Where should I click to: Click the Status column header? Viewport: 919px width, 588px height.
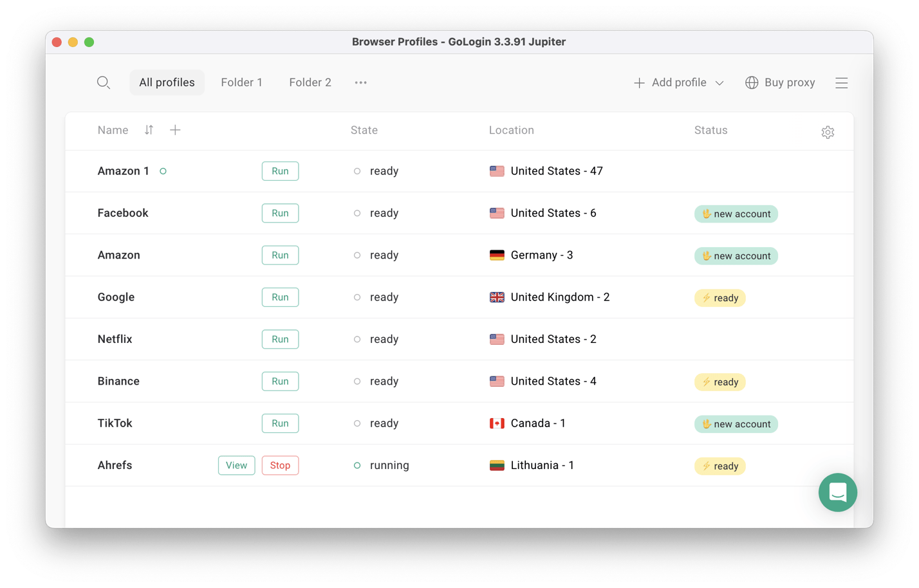[711, 130]
